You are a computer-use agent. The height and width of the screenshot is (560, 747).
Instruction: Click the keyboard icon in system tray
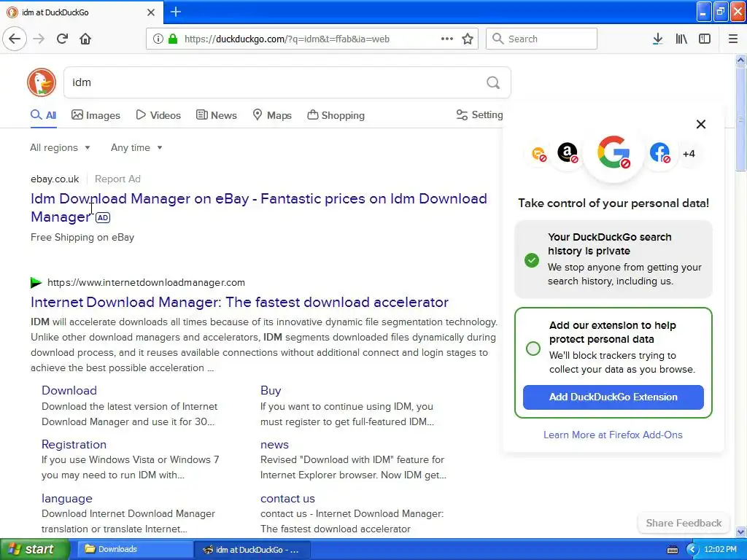click(x=672, y=550)
